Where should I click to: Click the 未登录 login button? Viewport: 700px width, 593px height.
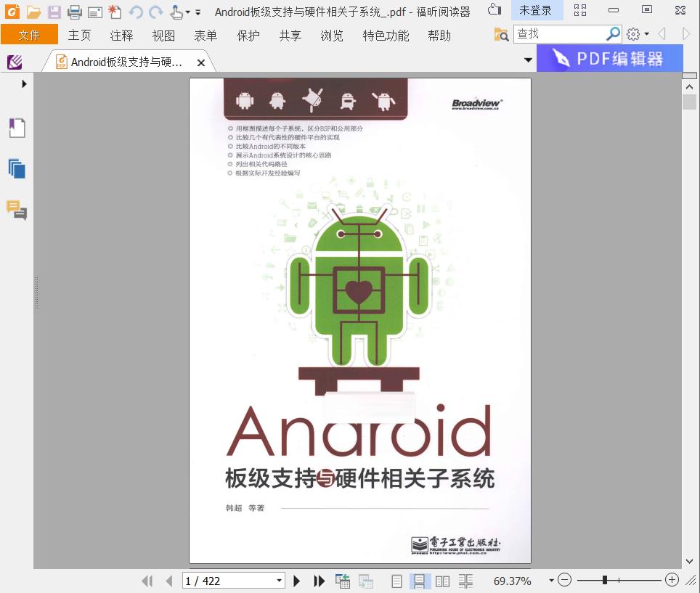tap(535, 10)
